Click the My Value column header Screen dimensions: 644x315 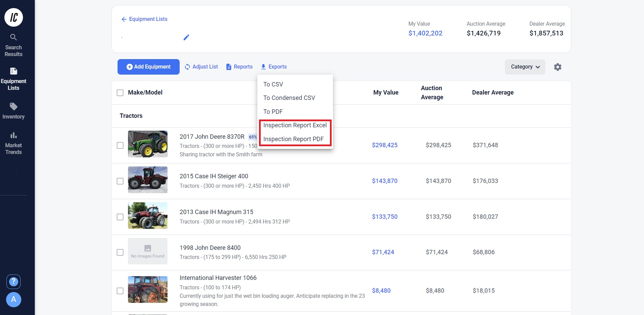(x=386, y=93)
